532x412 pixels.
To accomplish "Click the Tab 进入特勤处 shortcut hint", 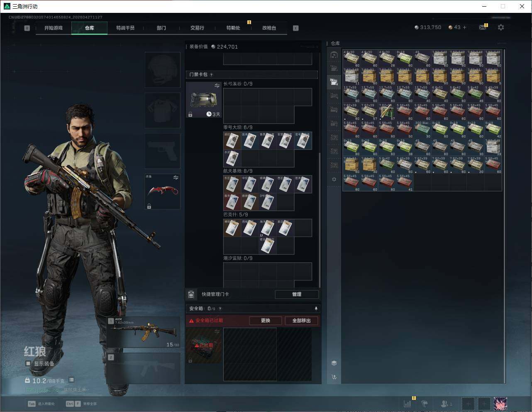I will (41, 404).
